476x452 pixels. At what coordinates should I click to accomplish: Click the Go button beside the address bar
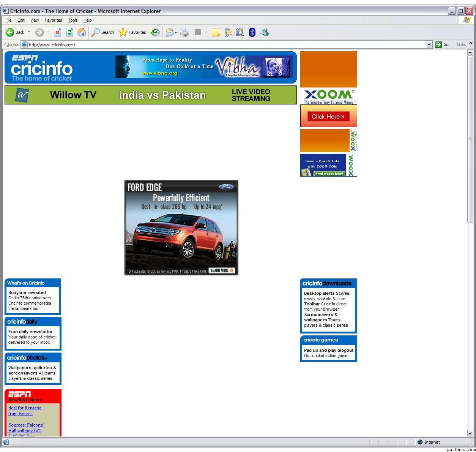point(442,44)
